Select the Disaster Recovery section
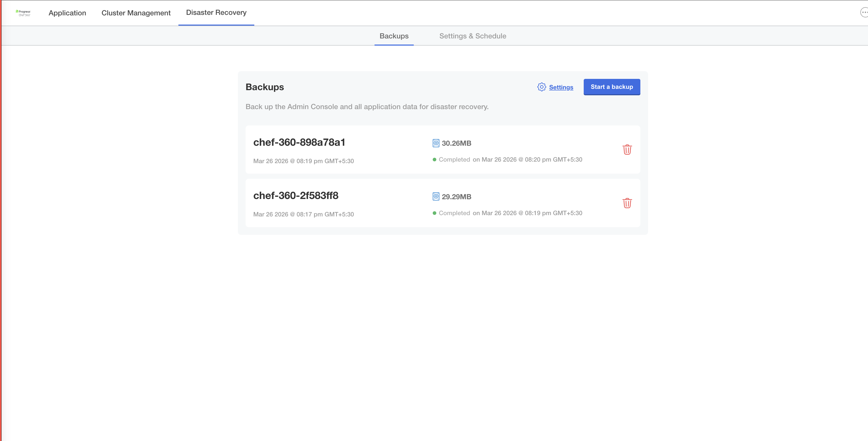Image resolution: width=868 pixels, height=441 pixels. 216,12
